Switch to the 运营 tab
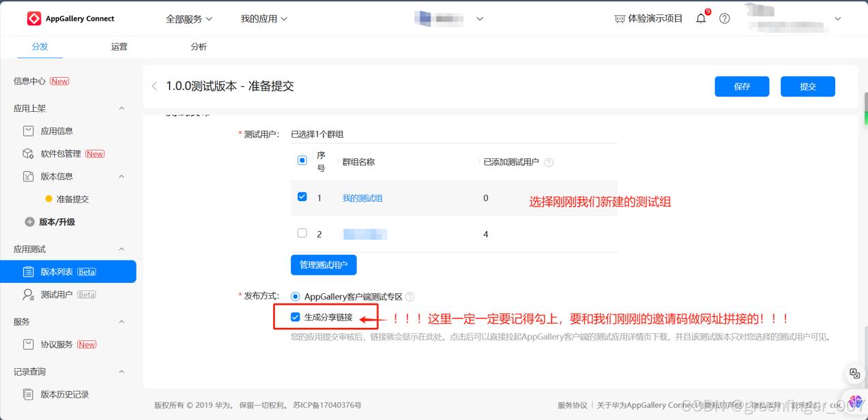 click(119, 47)
